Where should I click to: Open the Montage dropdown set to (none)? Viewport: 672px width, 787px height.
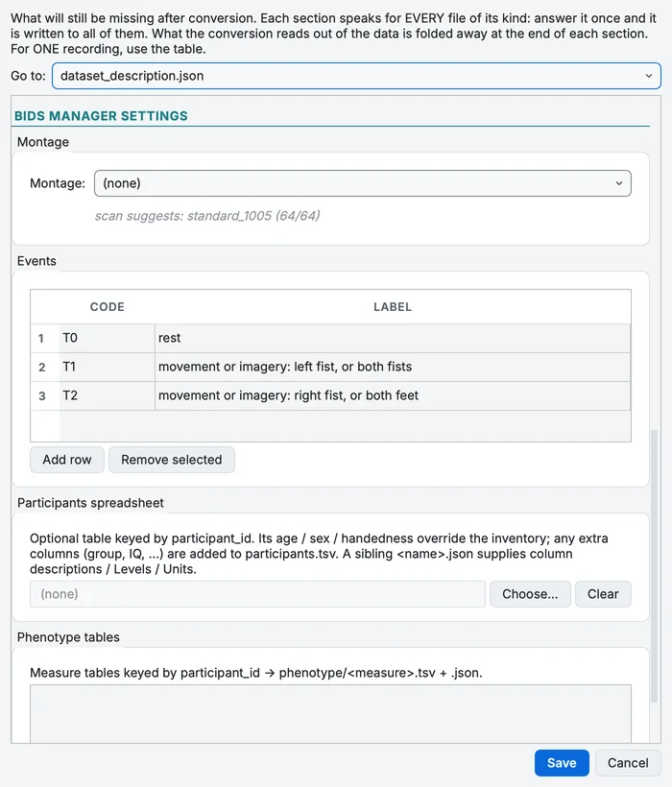pyautogui.click(x=362, y=183)
